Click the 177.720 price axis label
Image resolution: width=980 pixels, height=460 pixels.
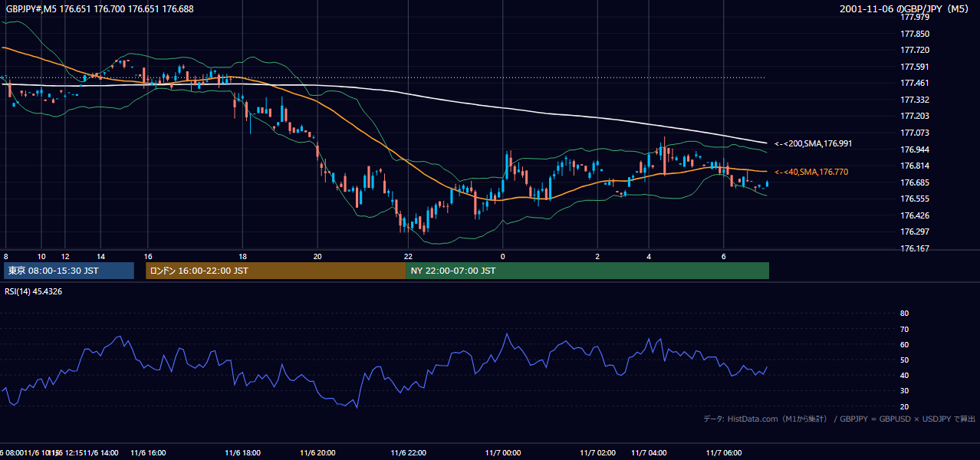click(x=914, y=50)
